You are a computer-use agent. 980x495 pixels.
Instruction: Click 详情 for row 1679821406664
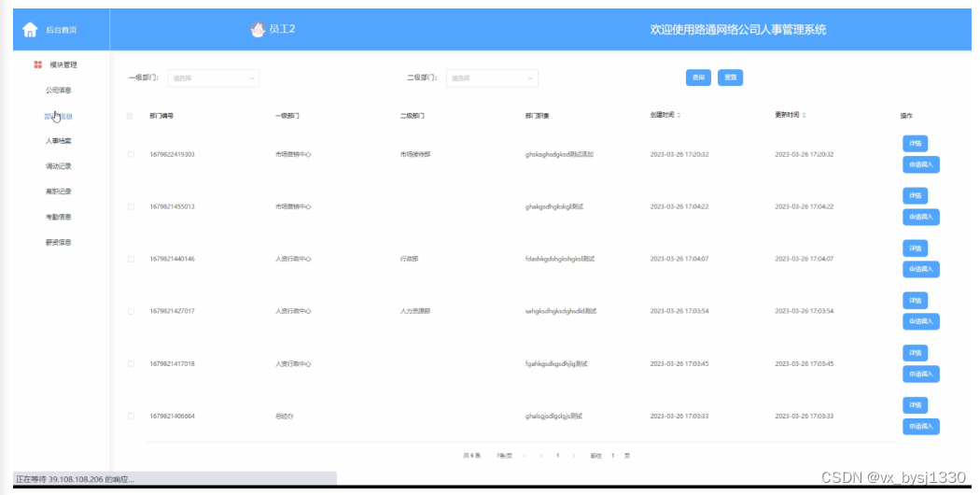(x=915, y=405)
